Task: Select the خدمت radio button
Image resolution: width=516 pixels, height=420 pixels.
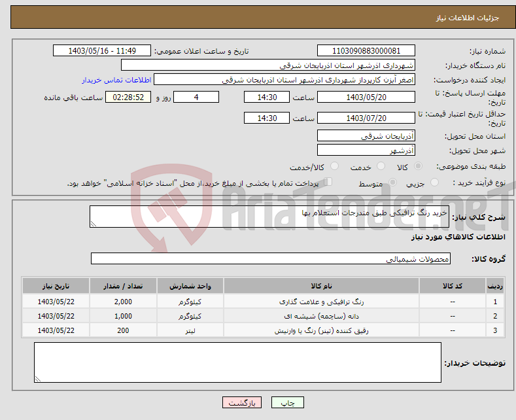Action: 381,166
